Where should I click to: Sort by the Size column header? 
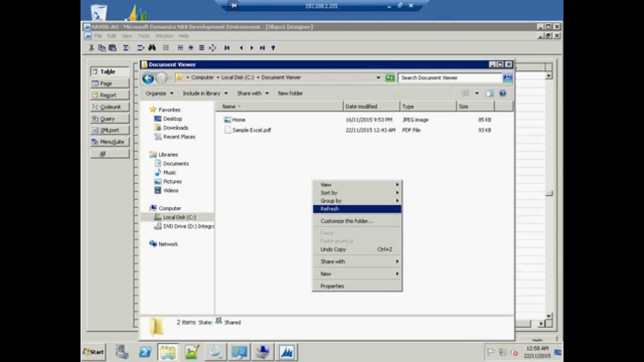(475, 107)
